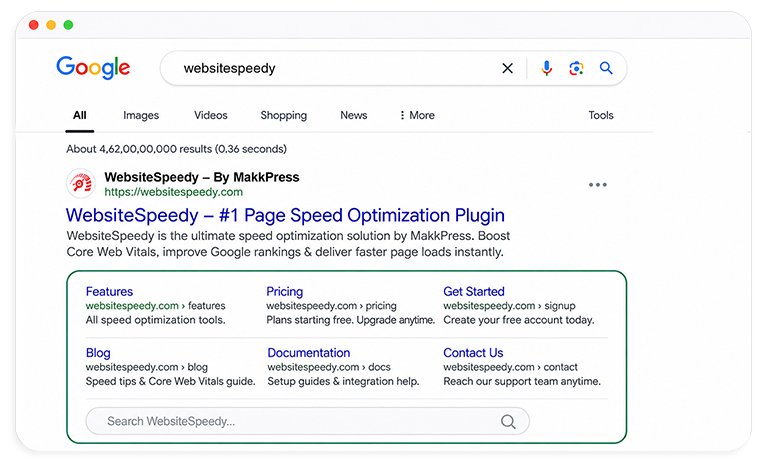Image resolution: width=768 pixels, height=462 pixels.
Task: Click 'websitespeedy.com › contact' breadcrumb
Action: tap(510, 367)
